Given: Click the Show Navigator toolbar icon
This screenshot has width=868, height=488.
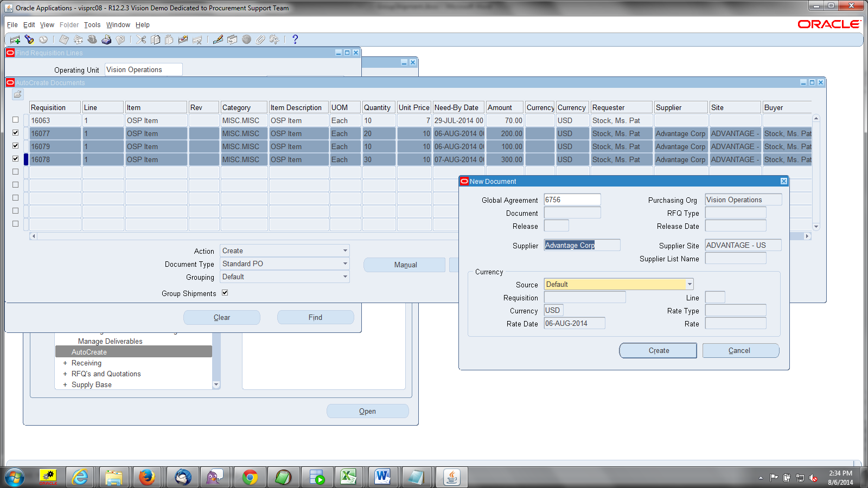Looking at the screenshot, I should (43, 40).
